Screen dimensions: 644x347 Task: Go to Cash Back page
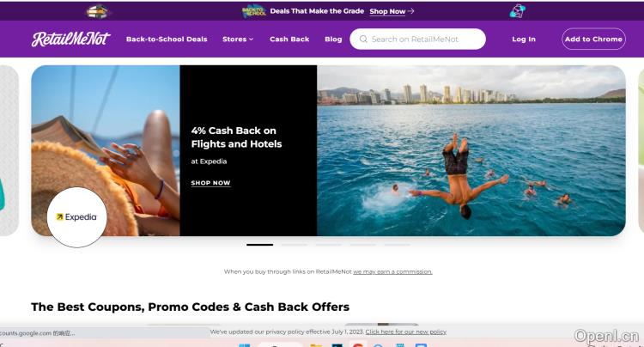click(289, 39)
